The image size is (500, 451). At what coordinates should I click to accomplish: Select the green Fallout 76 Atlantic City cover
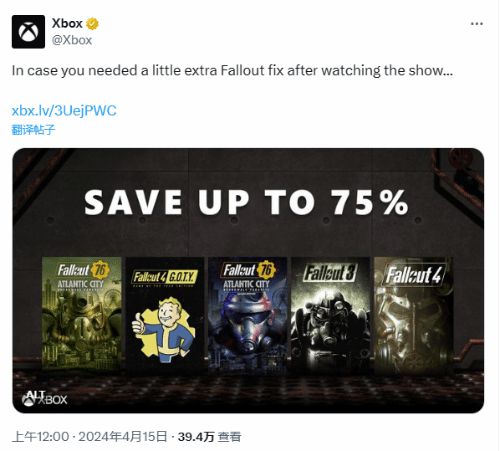click(x=82, y=313)
